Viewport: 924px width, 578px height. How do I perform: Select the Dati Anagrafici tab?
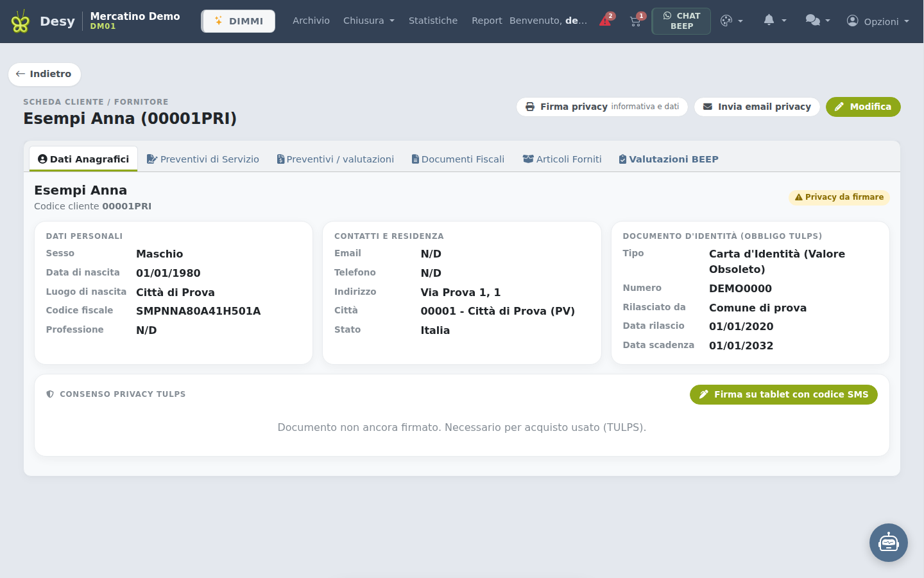coord(83,159)
